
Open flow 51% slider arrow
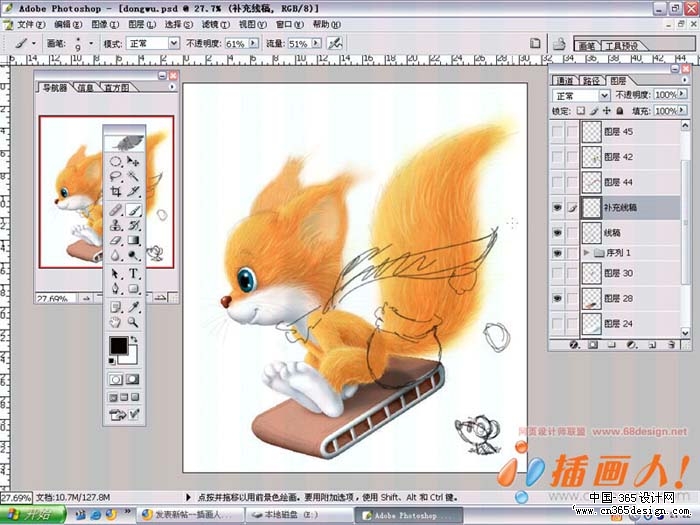[316, 43]
